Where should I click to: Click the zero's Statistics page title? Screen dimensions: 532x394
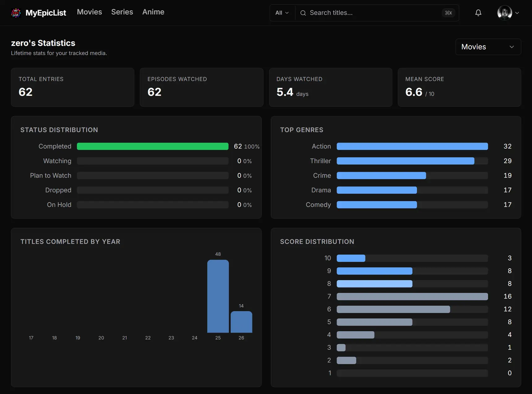pos(43,43)
